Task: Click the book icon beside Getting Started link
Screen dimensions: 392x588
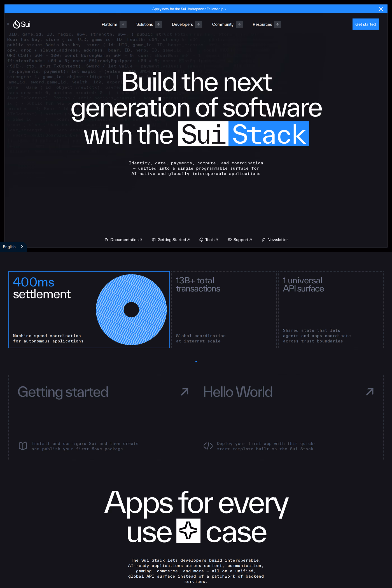Action: coord(154,240)
